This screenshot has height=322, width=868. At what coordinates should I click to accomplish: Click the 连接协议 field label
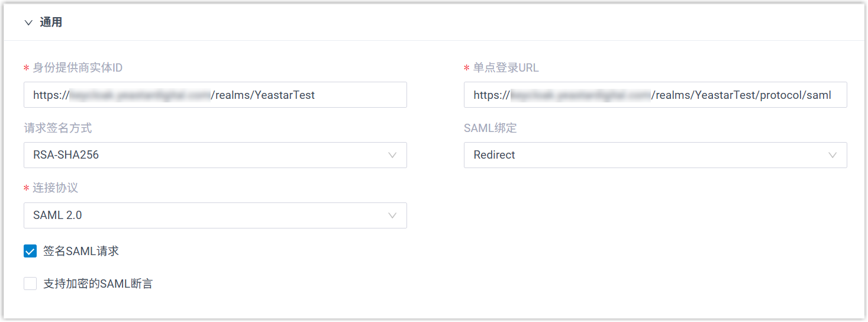pos(55,188)
